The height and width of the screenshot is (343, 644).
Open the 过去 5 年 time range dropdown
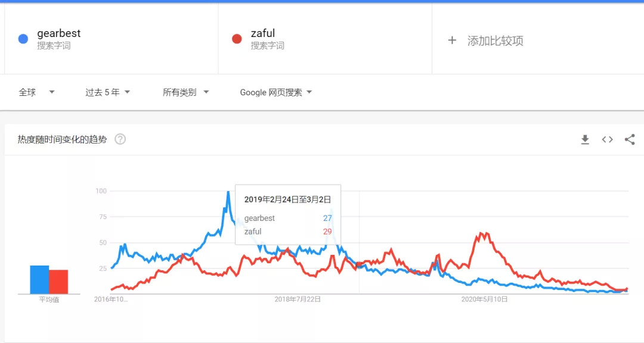[107, 92]
